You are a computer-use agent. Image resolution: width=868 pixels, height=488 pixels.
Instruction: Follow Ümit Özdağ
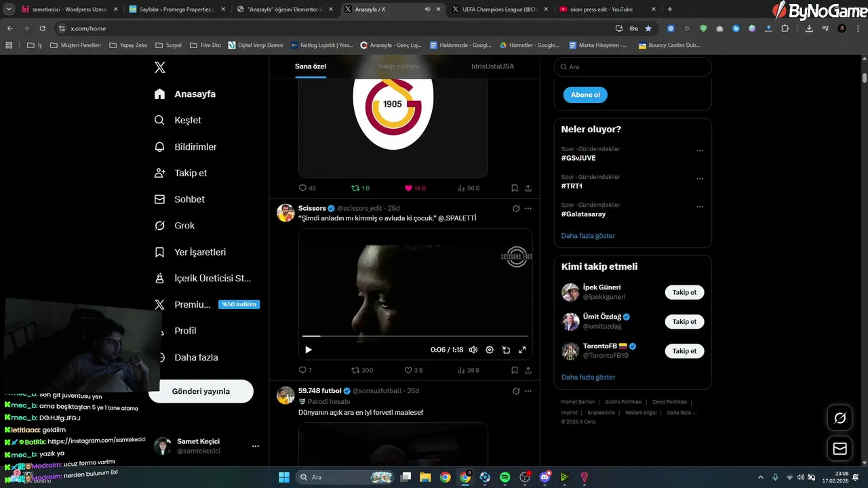[684, 321]
